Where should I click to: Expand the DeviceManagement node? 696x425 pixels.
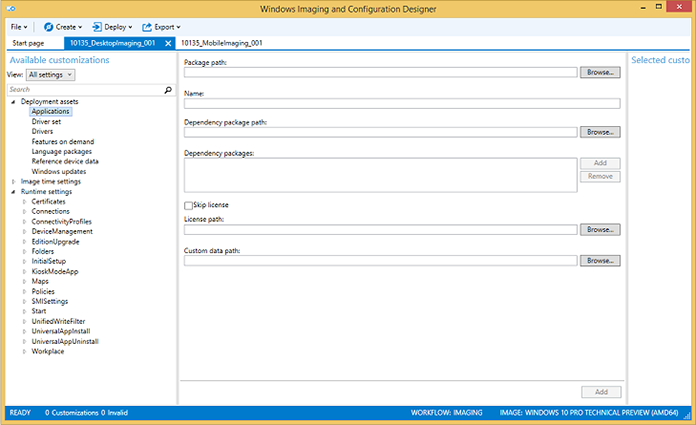point(24,231)
